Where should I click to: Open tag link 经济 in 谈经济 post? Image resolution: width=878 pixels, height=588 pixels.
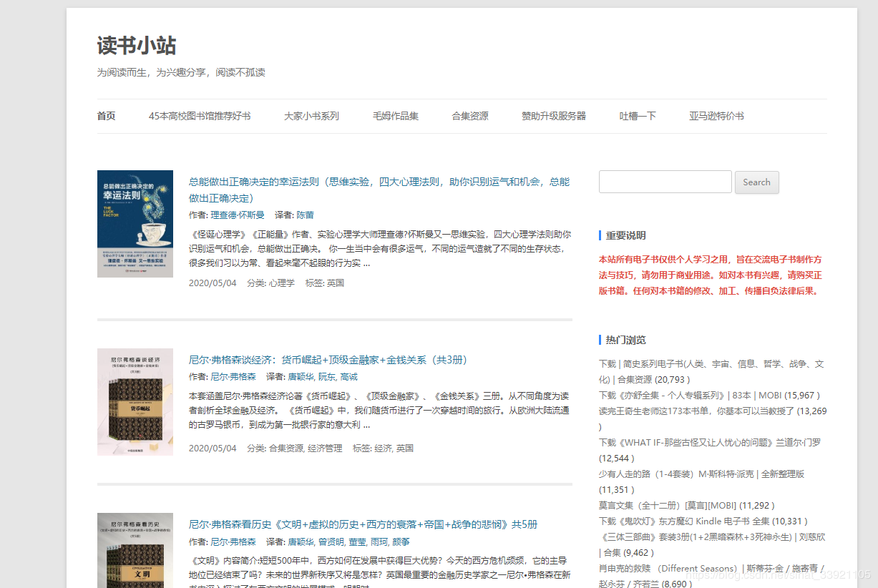coord(383,448)
